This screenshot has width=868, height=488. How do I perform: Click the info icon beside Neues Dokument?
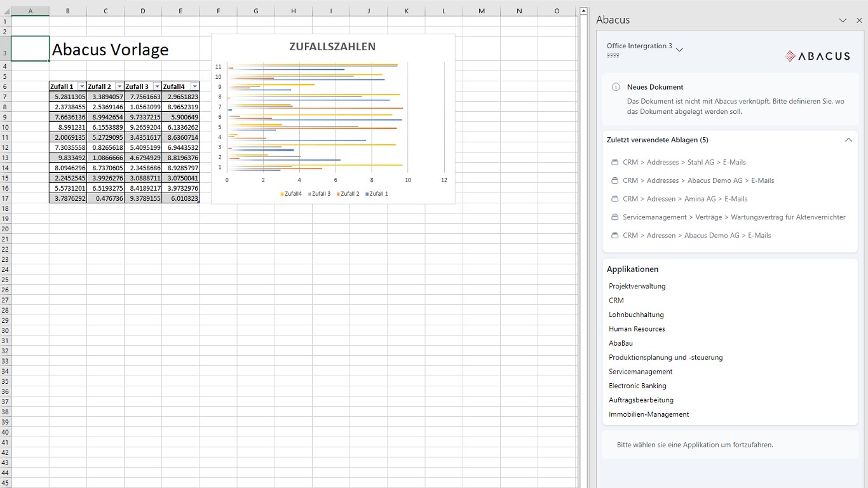click(616, 87)
